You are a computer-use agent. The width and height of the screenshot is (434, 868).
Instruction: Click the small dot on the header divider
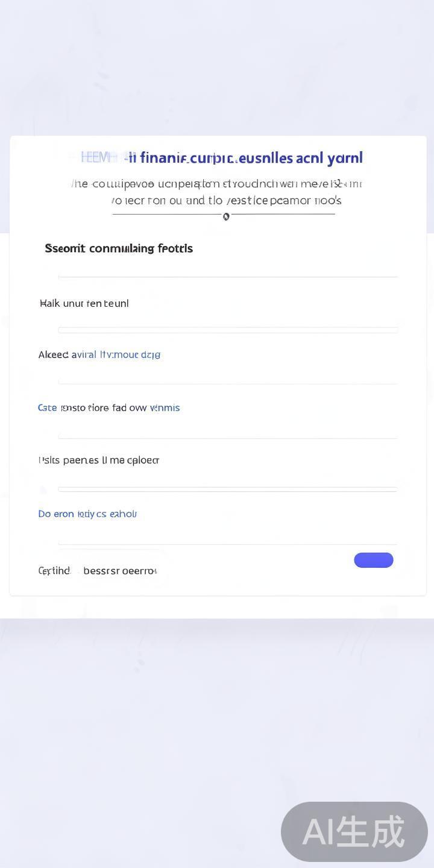pyautogui.click(x=226, y=217)
